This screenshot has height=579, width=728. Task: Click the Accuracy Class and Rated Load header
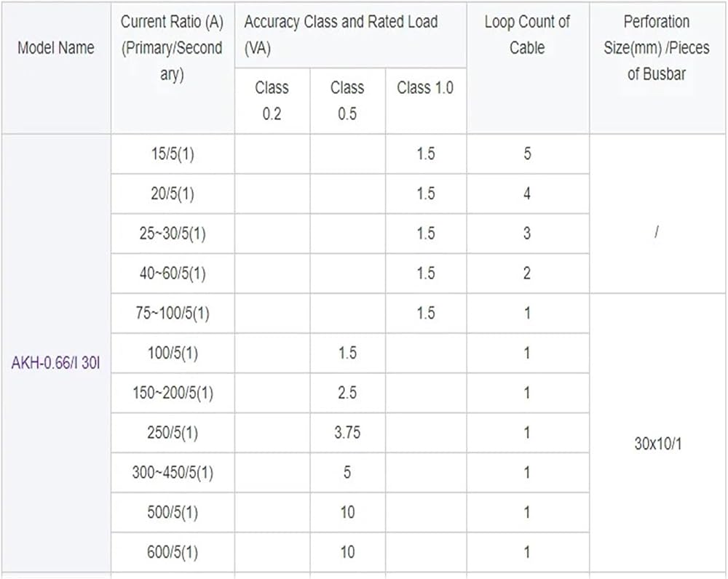pos(351,35)
